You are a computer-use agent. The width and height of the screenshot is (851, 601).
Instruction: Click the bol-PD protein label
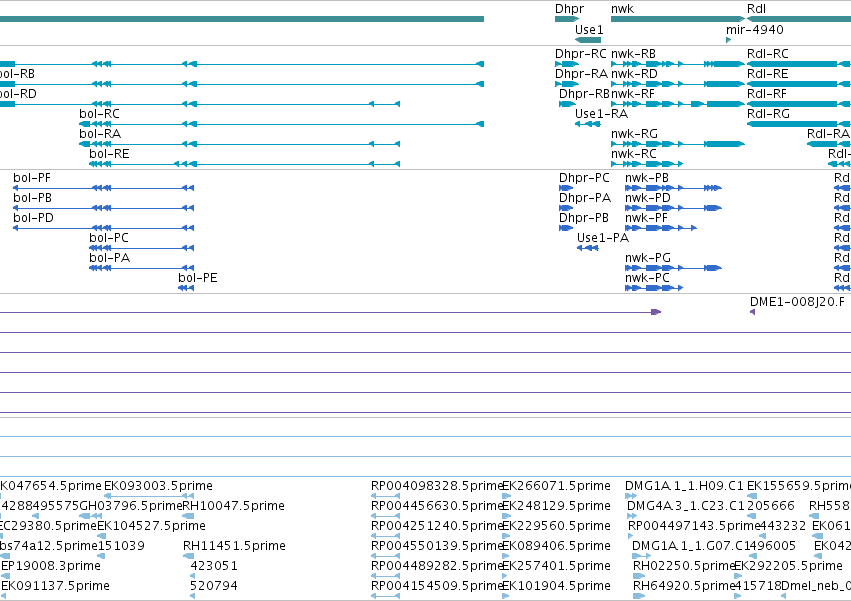click(x=33, y=218)
